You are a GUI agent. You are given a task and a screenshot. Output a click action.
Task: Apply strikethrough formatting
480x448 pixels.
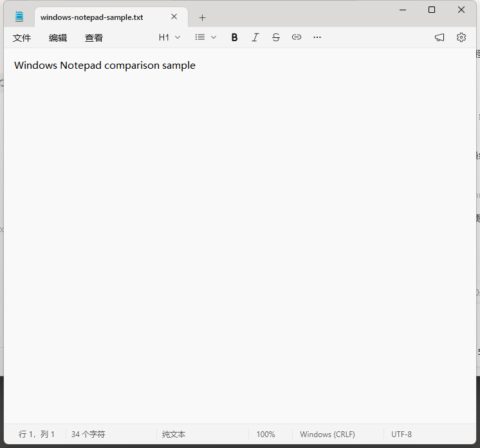[276, 37]
